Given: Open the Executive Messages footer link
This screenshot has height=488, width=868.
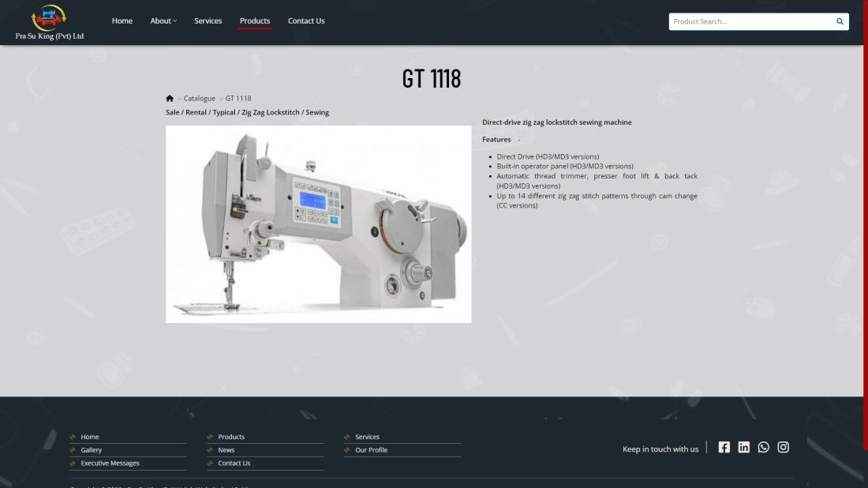Looking at the screenshot, I should point(110,464).
